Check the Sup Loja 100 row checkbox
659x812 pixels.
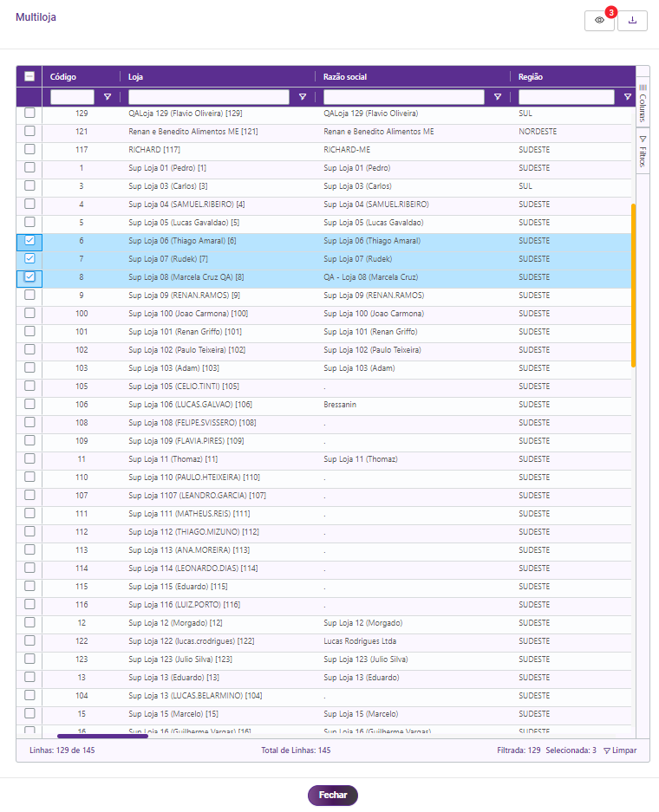[29, 314]
